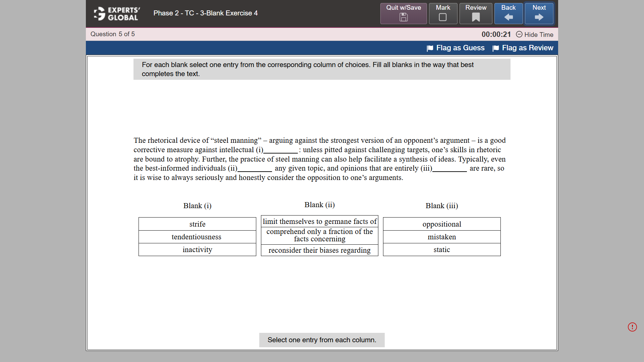
Task: Click the flag icon beside Flag as Guess
Action: click(430, 48)
